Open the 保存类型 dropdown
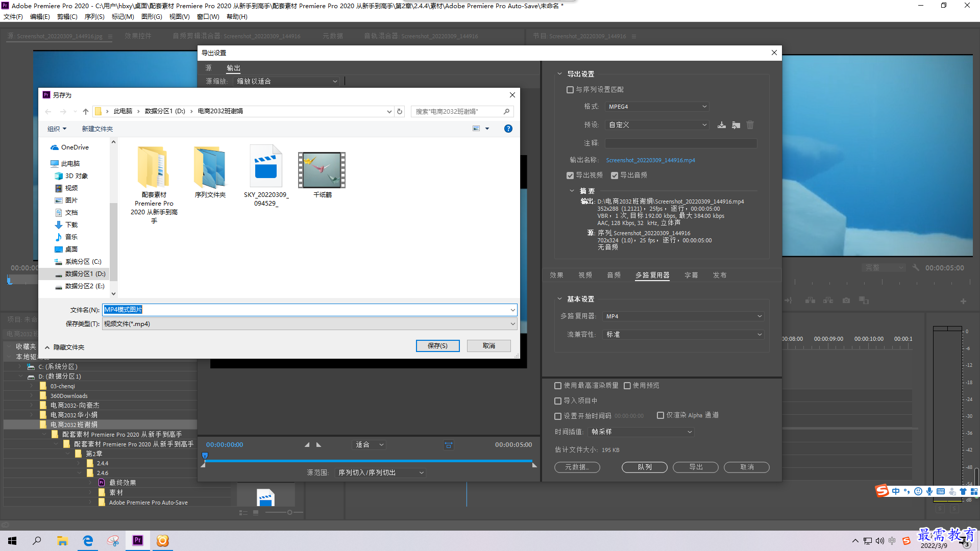The image size is (980, 551). coord(309,324)
